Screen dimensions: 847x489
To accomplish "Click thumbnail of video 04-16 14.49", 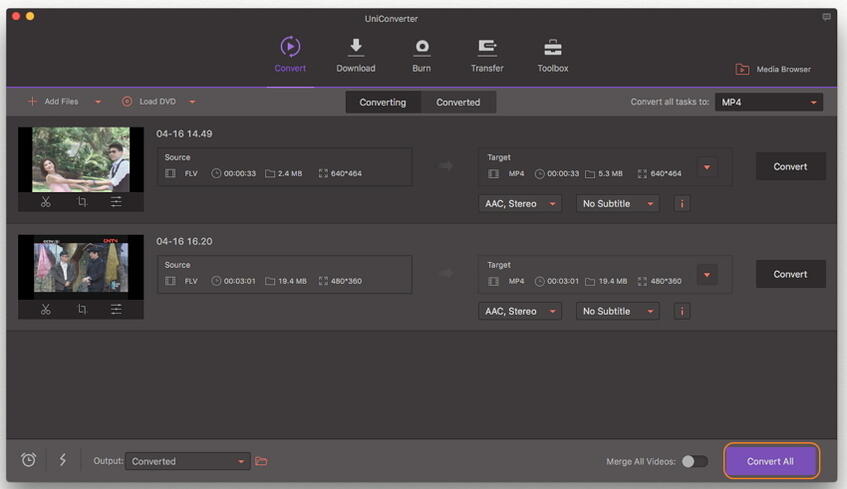I will 81,159.
